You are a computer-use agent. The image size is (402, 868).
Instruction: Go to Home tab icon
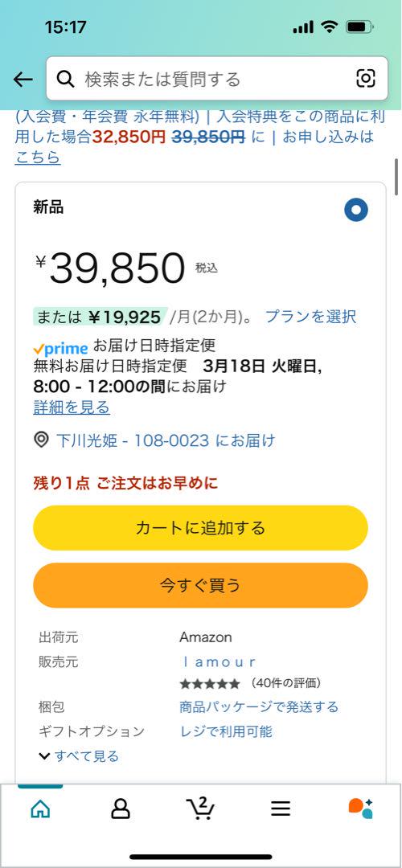coord(40,809)
